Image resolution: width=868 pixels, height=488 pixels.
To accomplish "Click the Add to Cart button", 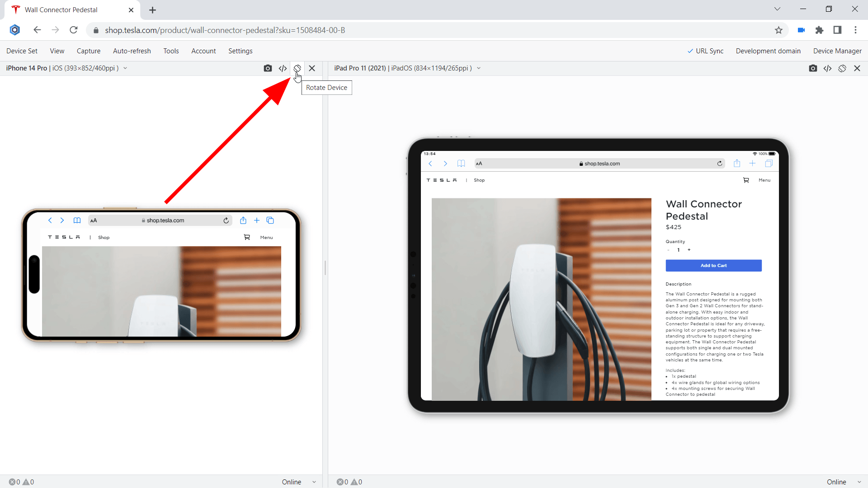I will click(713, 266).
